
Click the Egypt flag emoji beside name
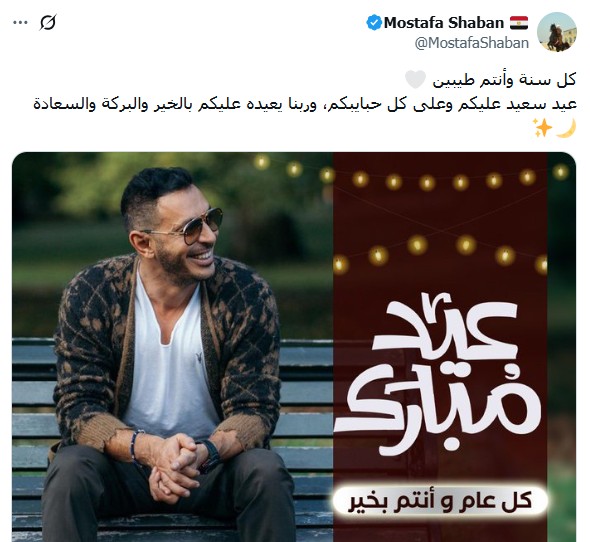[x=519, y=23]
